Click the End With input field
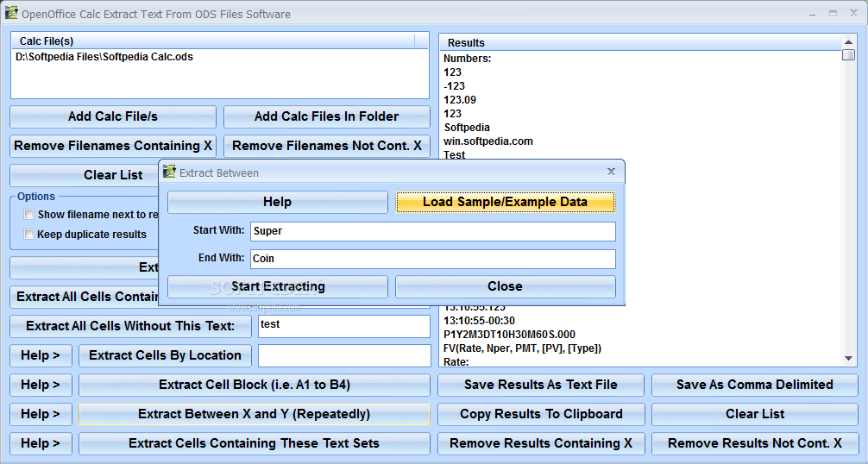 (x=433, y=259)
